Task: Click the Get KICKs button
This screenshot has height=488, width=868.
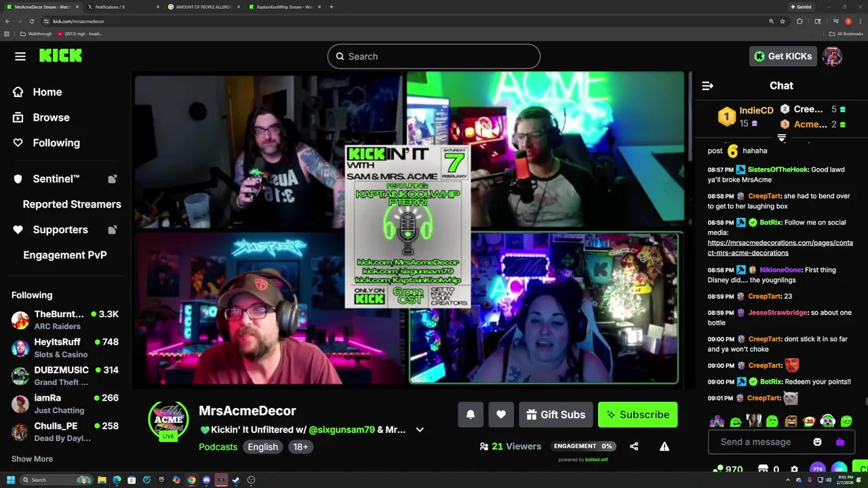Action: [783, 56]
